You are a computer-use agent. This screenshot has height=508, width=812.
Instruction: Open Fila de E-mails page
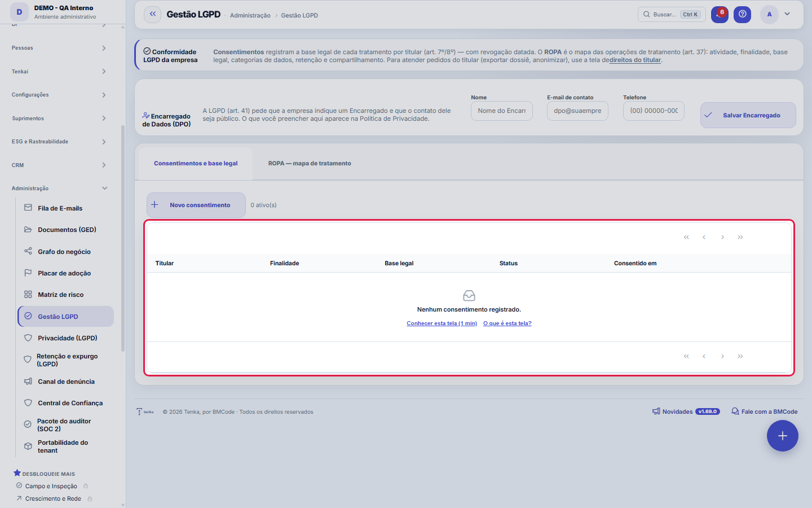pyautogui.click(x=65, y=208)
